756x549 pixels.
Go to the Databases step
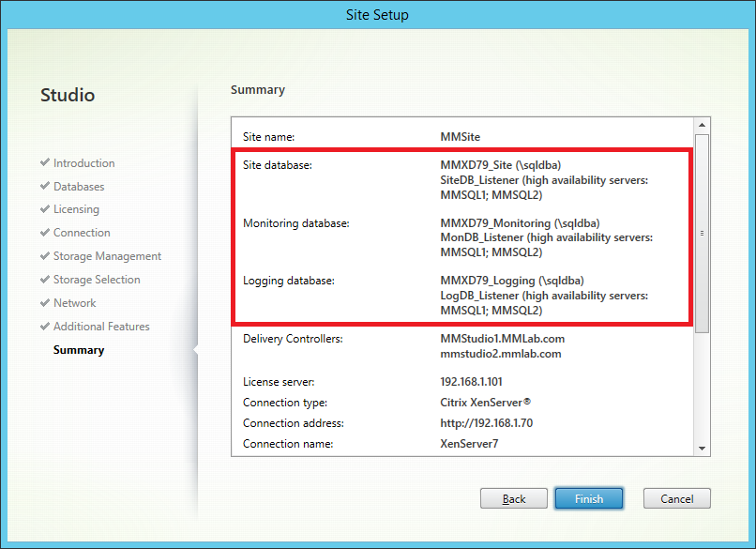[x=79, y=187]
